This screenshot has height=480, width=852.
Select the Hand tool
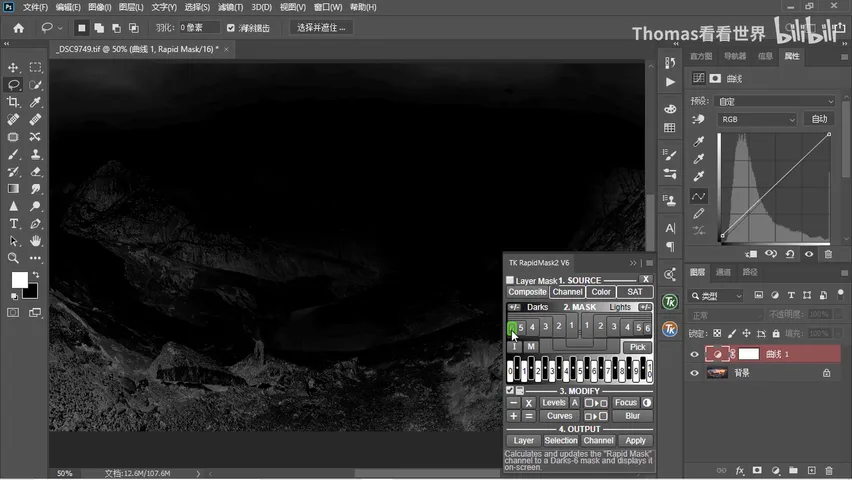pos(35,241)
